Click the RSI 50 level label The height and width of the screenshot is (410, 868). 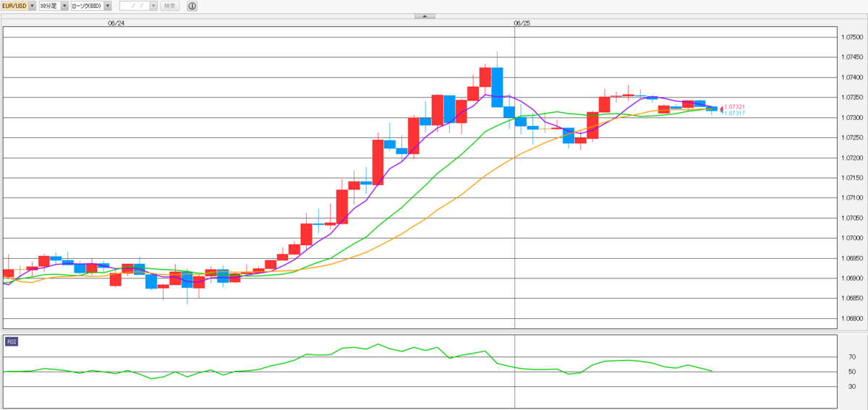point(852,372)
